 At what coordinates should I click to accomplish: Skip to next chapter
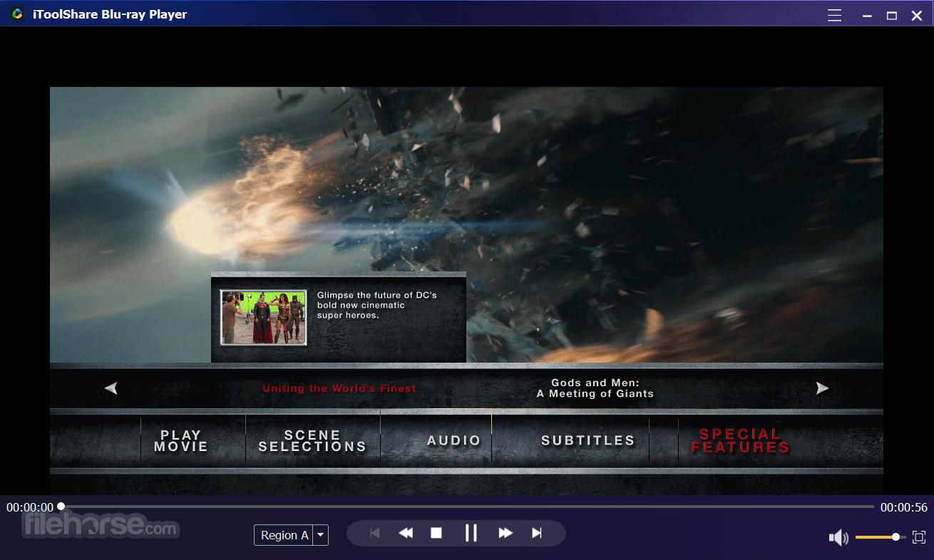click(537, 533)
